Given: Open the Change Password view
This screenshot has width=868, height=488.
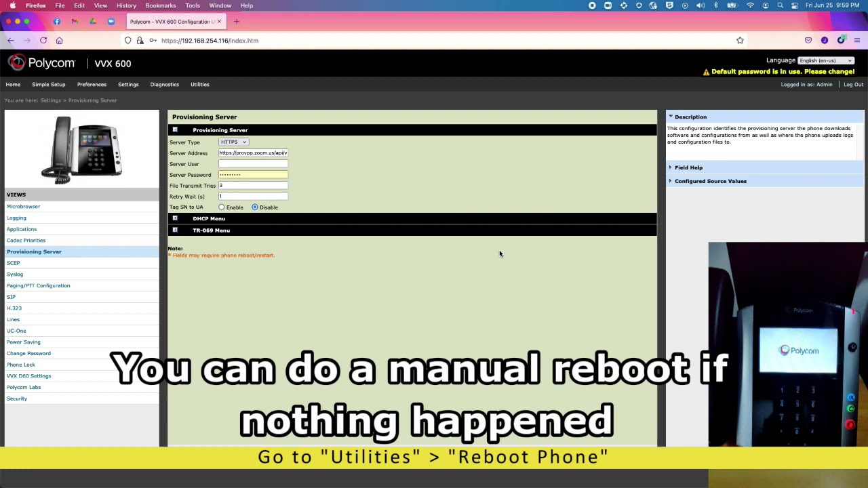Looking at the screenshot, I should 28,354.
